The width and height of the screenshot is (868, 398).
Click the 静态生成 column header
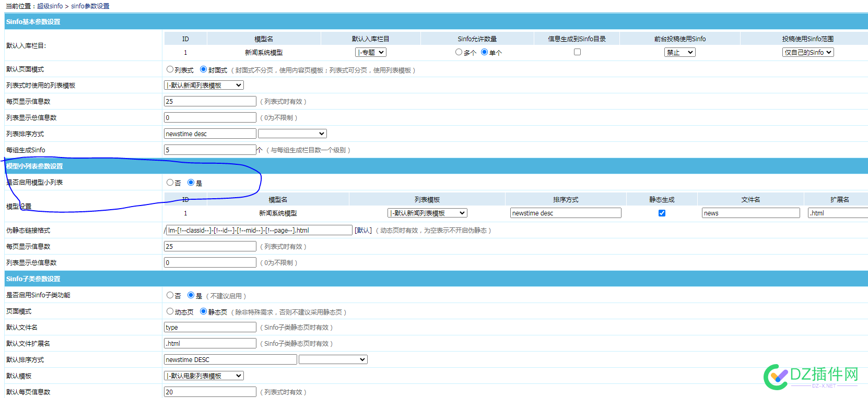(x=662, y=199)
